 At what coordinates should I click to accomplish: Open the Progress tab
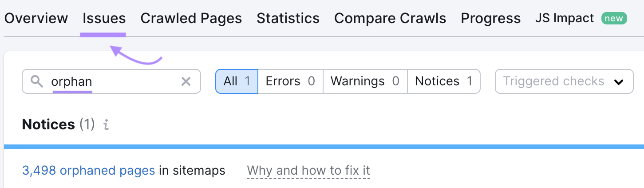click(490, 18)
